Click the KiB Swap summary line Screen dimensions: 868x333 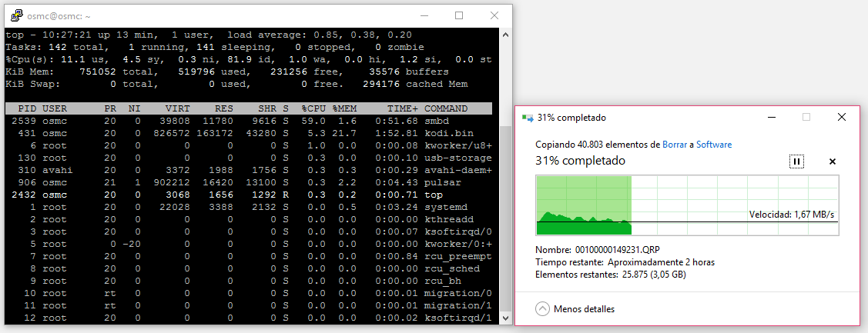(x=236, y=84)
